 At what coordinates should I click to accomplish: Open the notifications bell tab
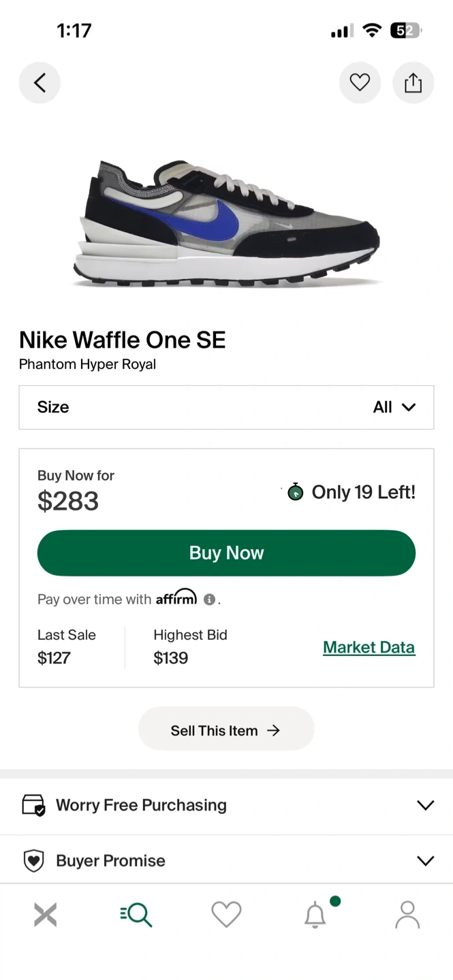[x=315, y=915]
